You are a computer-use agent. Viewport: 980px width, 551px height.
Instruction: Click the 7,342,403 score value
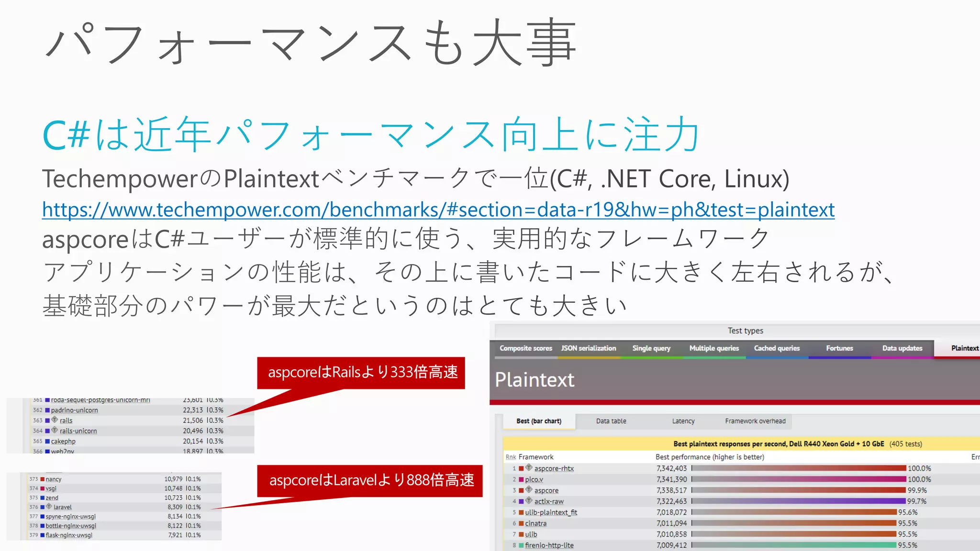(671, 469)
